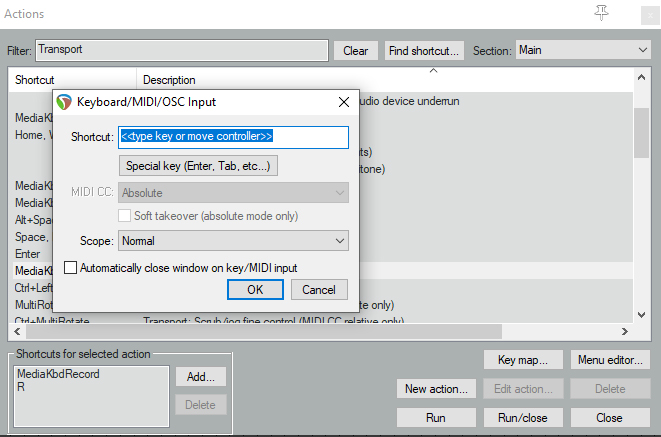Close the Keyboard/MIDI/OSC Input dialog
The width and height of the screenshot is (661, 437).
coord(344,102)
